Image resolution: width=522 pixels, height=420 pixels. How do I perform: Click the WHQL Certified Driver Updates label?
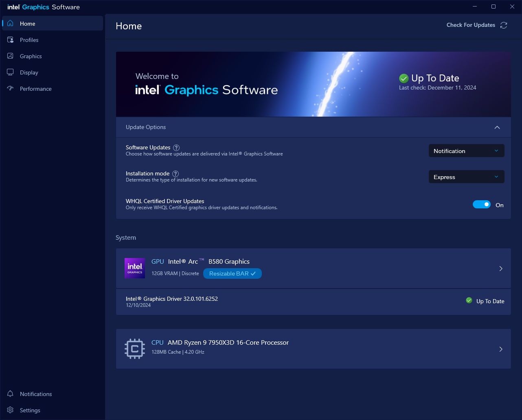click(x=165, y=201)
